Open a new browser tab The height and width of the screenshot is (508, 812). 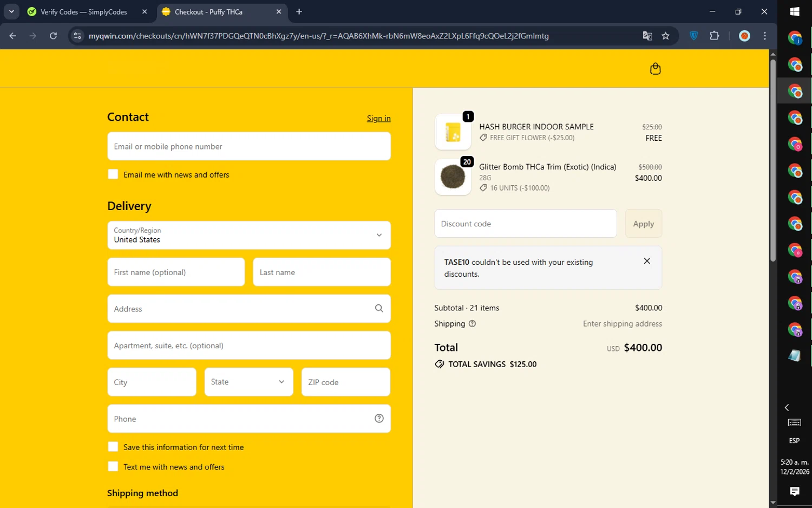(x=299, y=11)
